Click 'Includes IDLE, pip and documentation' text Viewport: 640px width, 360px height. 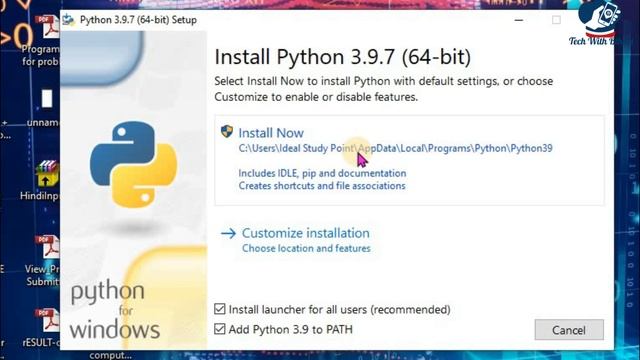tap(322, 173)
